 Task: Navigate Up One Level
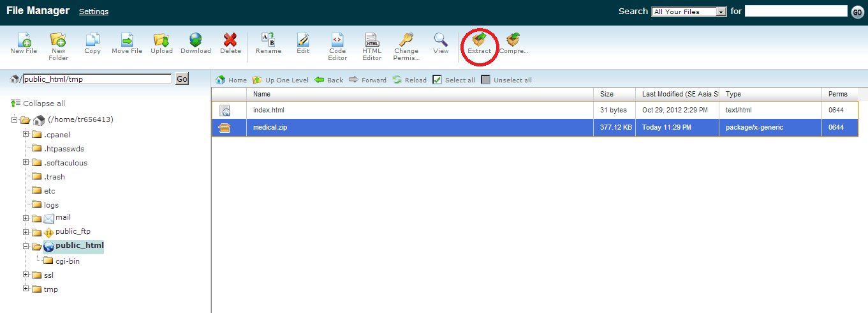(x=280, y=80)
